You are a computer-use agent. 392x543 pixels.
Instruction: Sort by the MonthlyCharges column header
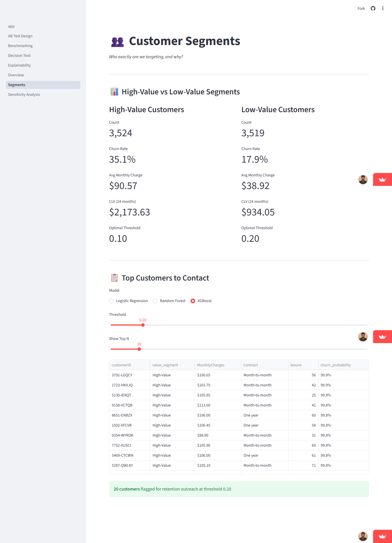[218, 365]
